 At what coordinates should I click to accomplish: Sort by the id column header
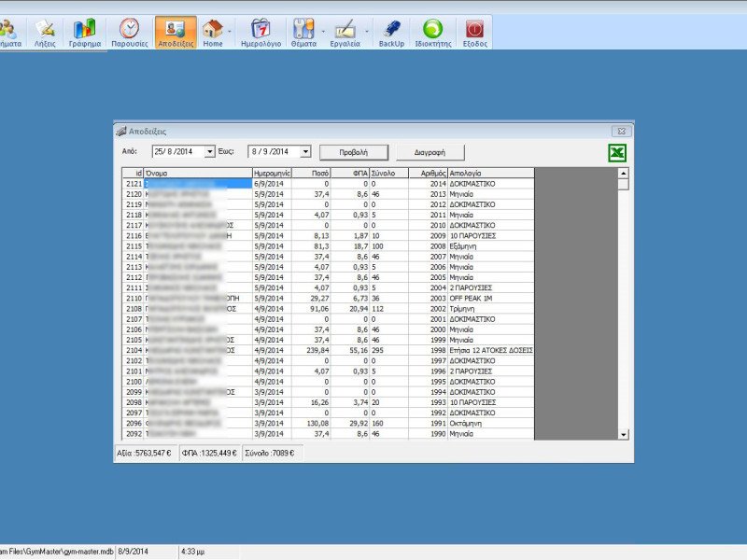133,173
